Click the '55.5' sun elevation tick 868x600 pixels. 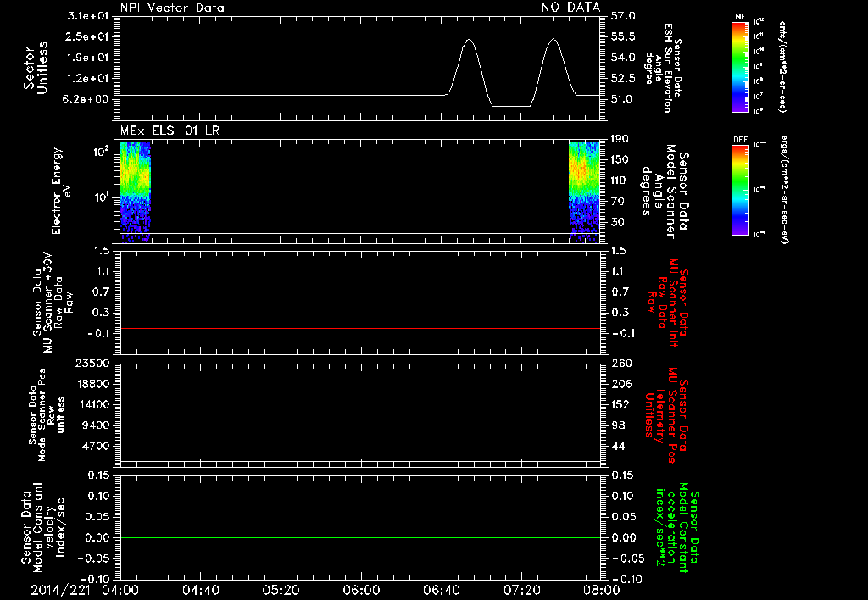point(623,36)
